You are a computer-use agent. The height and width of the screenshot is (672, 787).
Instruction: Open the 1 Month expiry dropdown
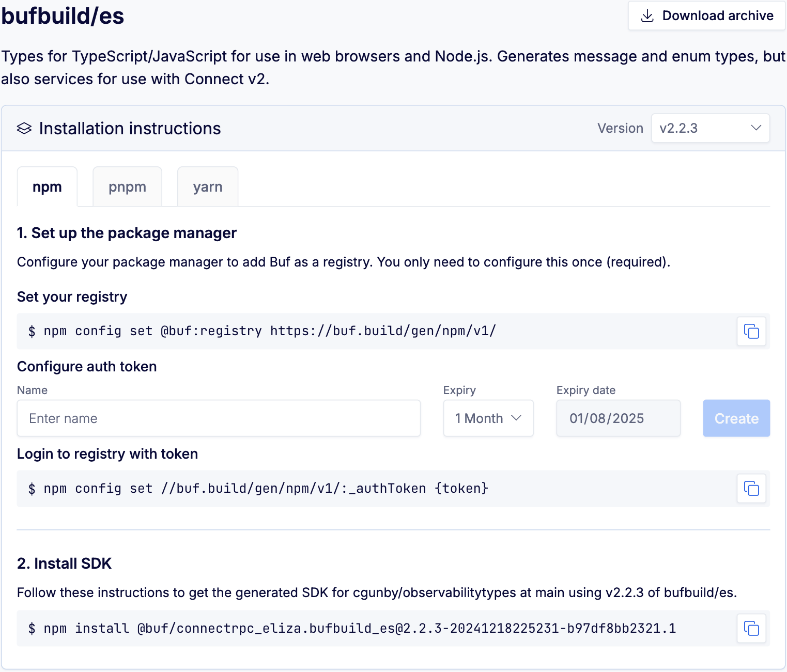488,418
